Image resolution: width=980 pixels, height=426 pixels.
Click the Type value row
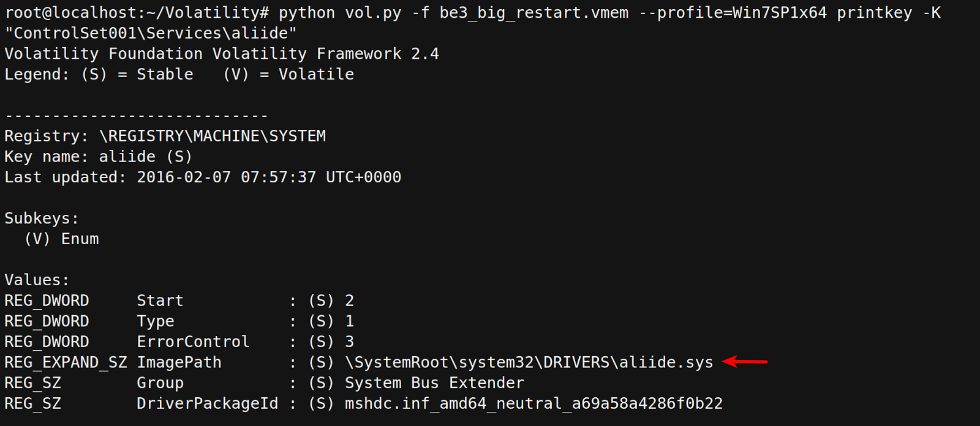pyautogui.click(x=156, y=321)
